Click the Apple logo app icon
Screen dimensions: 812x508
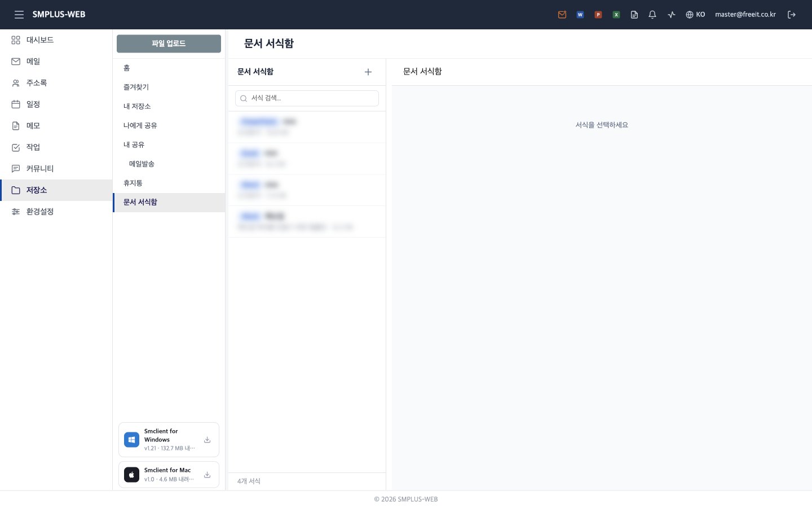click(x=131, y=475)
